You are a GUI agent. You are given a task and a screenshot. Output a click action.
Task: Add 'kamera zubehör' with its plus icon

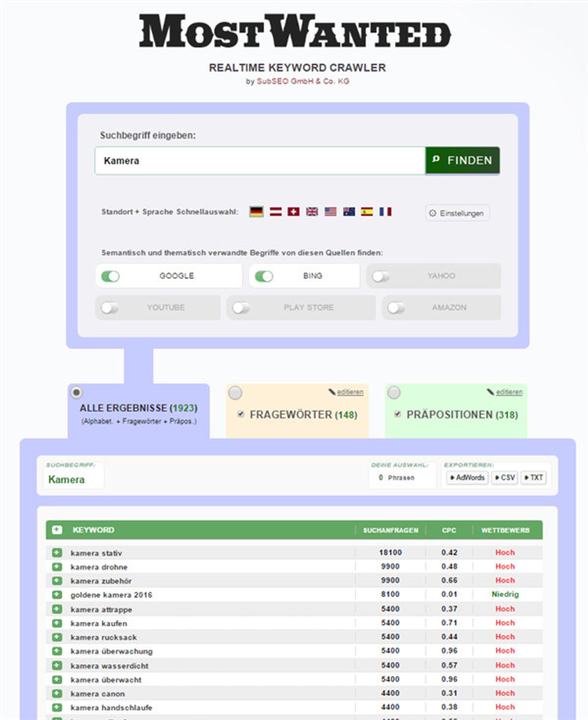click(57, 581)
